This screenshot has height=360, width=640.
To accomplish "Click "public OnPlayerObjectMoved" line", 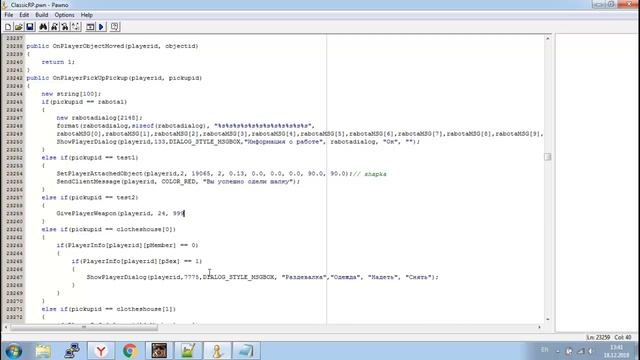I will (112, 46).
